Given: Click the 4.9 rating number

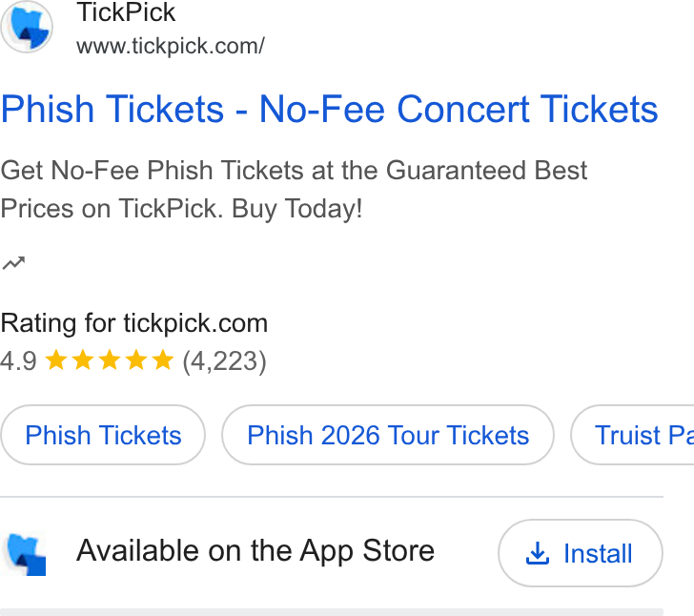Looking at the screenshot, I should coord(18,360).
